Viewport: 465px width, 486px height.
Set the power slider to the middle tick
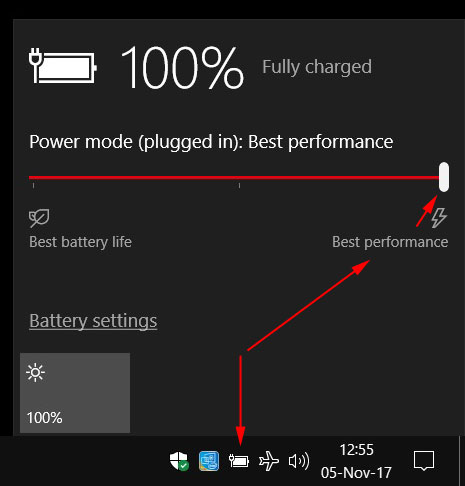[x=239, y=178]
